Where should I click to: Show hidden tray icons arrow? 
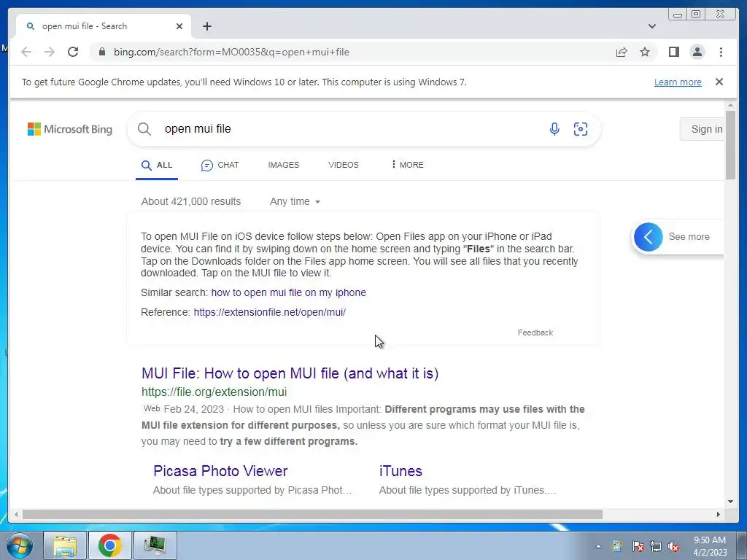[x=598, y=546]
